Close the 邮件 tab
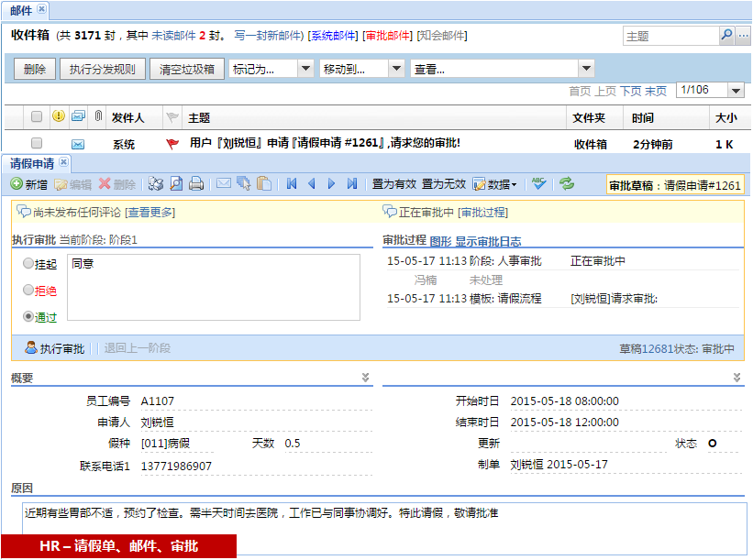The width and height of the screenshot is (753, 560). coord(42,8)
